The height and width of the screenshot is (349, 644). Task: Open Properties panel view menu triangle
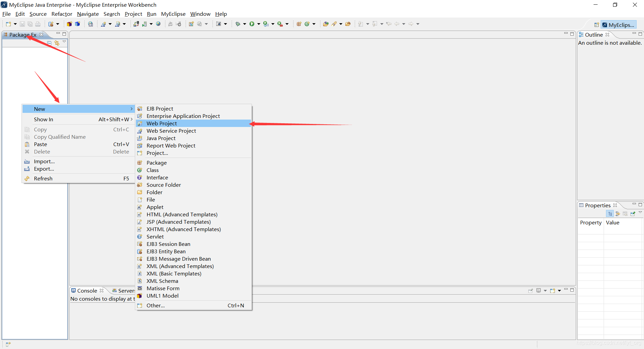[640, 212]
